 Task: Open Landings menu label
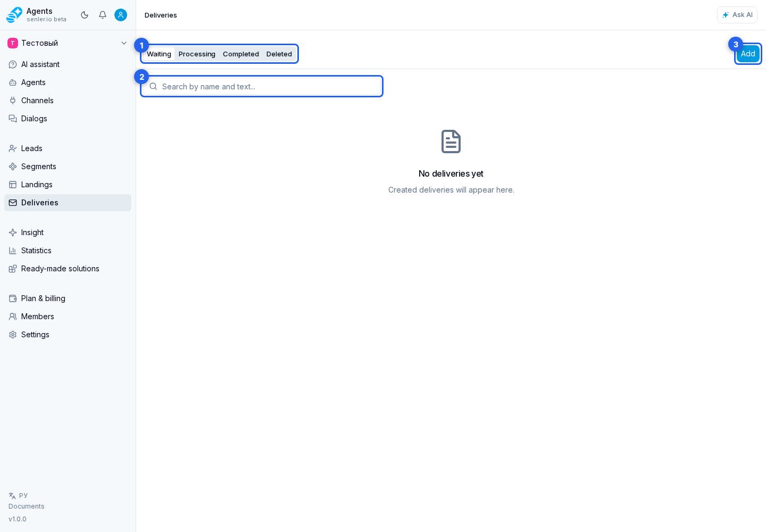click(37, 185)
